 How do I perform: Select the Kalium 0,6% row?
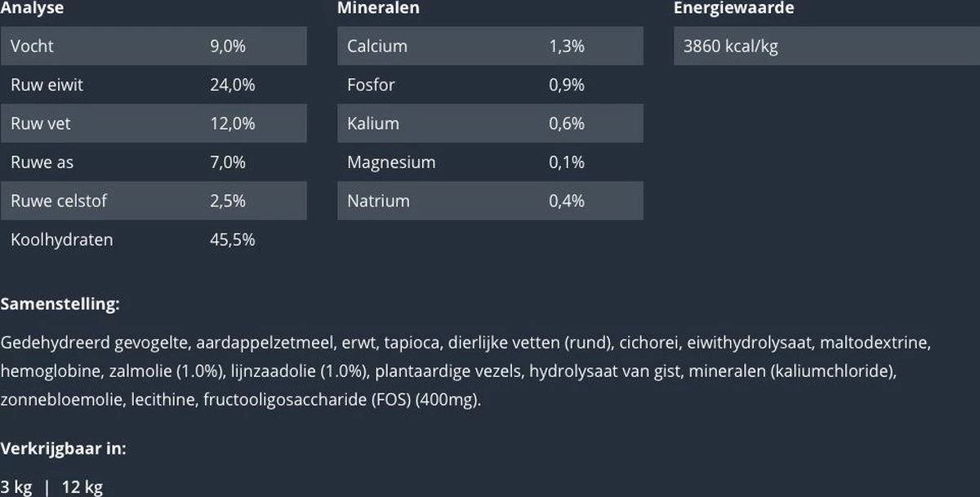click(490, 123)
